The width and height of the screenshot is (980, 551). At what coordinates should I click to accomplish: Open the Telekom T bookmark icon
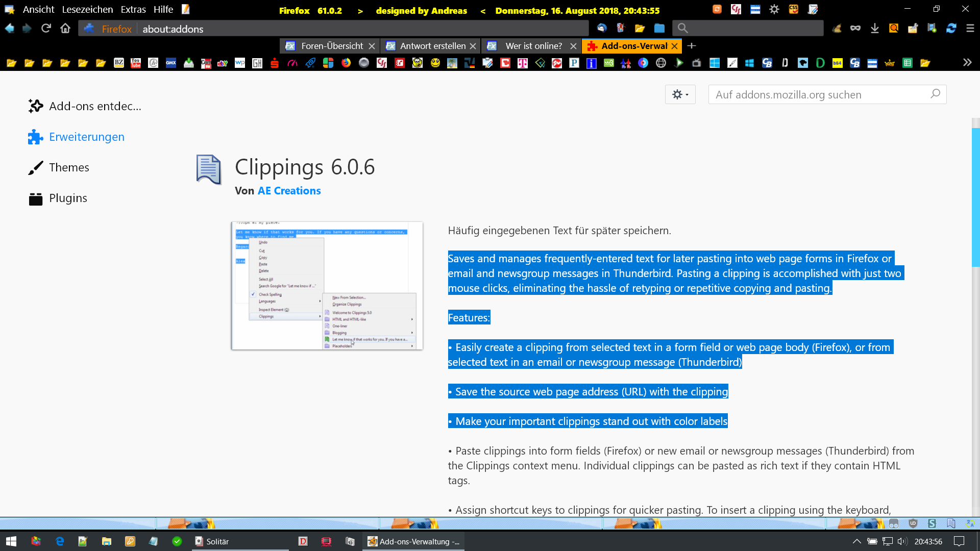pos(523,63)
